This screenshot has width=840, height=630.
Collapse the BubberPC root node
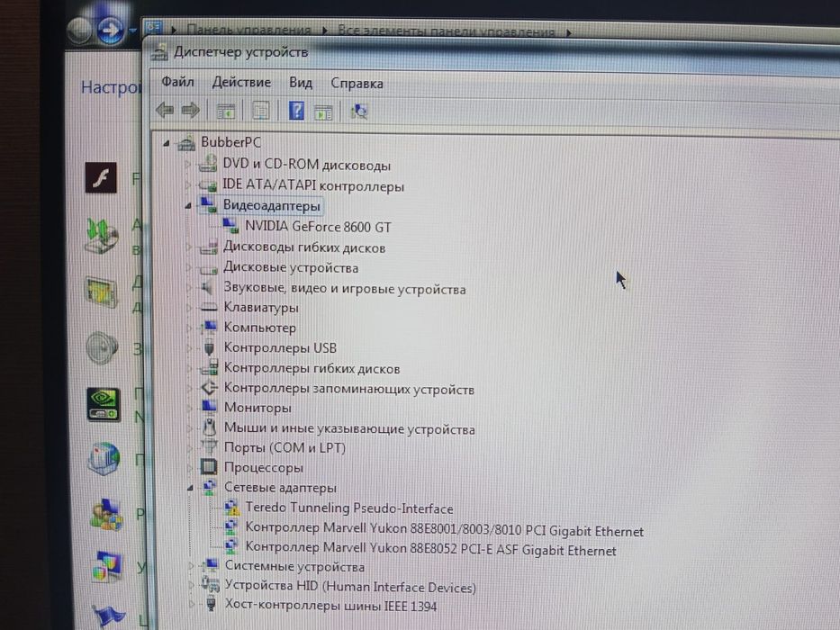coord(167,144)
